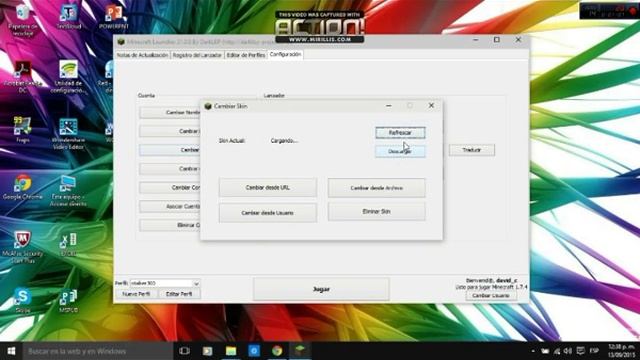
Task: Open the taskbar clock and date
Action: pos(622,351)
